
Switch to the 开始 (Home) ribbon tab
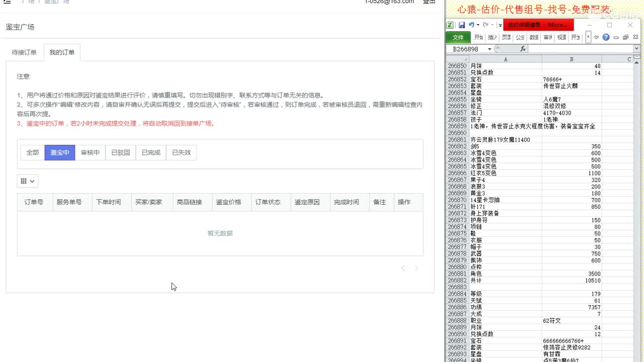478,37
